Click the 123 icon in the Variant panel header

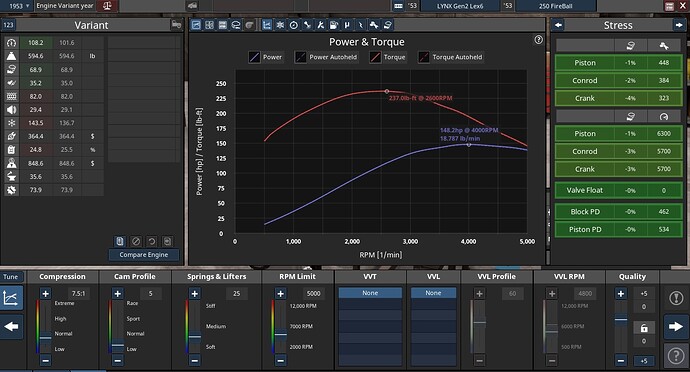point(8,25)
